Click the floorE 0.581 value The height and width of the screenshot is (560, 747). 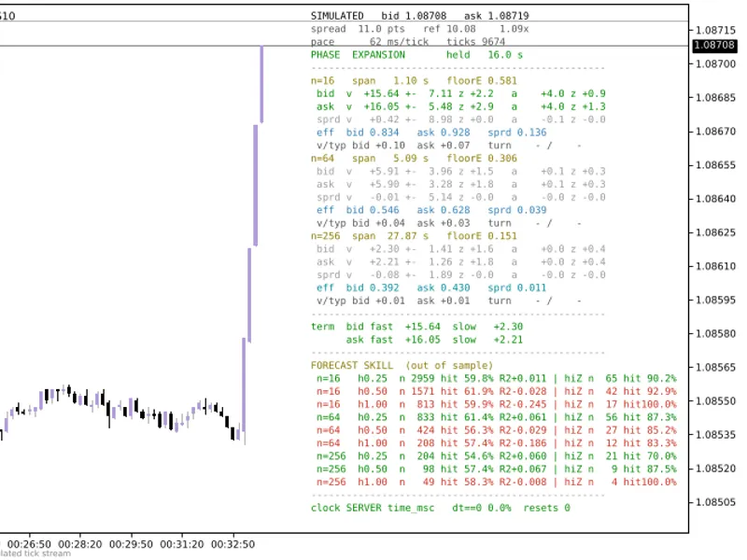coord(482,80)
